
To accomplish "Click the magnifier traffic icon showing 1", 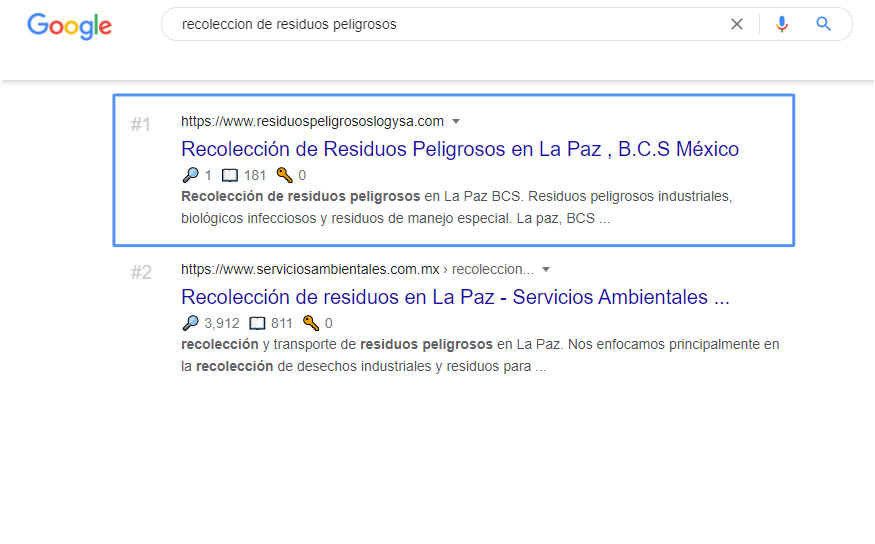I will (x=190, y=175).
